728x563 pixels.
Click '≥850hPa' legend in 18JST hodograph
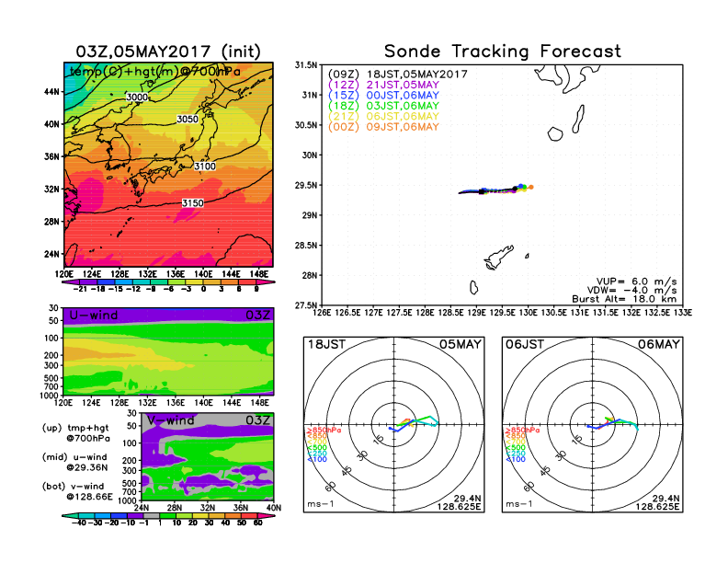(324, 431)
